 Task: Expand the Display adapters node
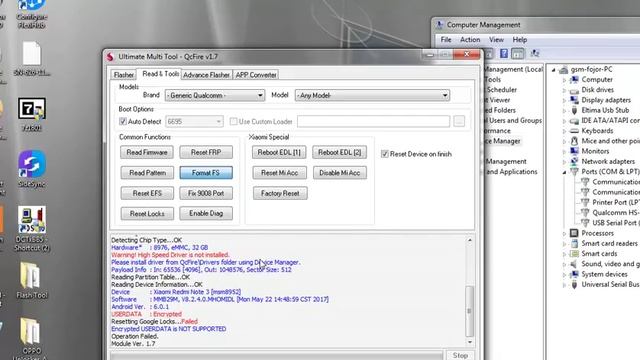point(564,100)
